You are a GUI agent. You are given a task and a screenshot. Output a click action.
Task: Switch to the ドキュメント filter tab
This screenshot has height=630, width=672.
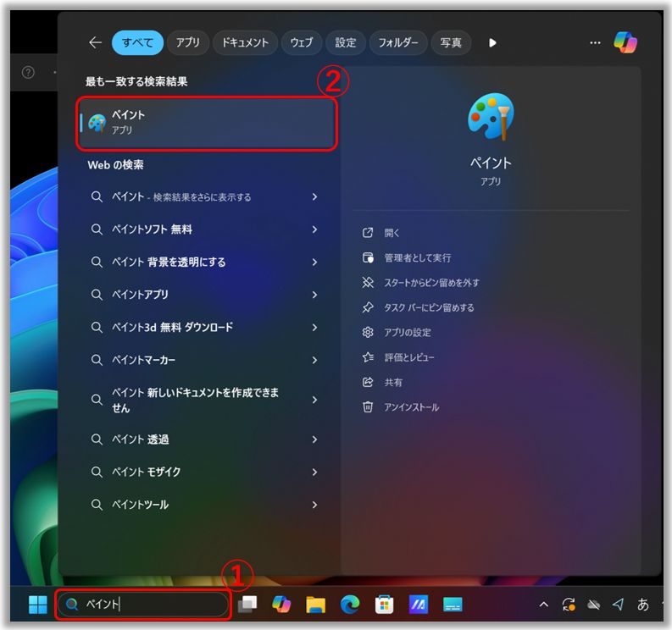click(x=245, y=43)
